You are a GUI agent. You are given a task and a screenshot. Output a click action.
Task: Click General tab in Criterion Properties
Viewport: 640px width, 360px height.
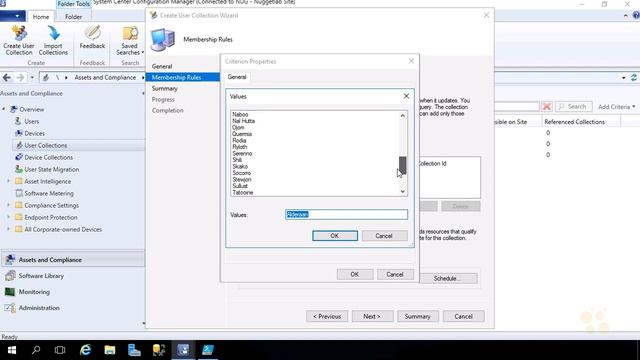(x=237, y=77)
